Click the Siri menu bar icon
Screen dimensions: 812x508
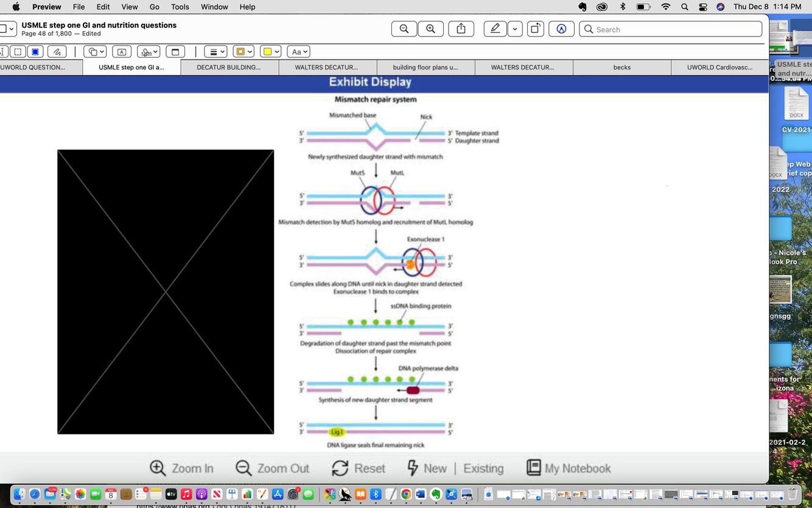(720, 7)
